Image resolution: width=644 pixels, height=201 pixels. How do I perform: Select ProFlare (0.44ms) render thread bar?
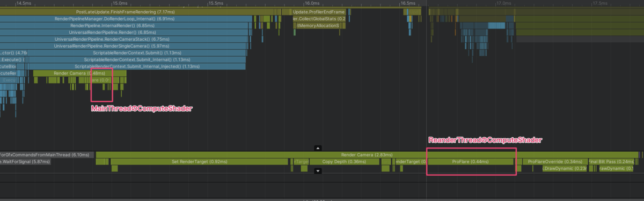pyautogui.click(x=470, y=161)
